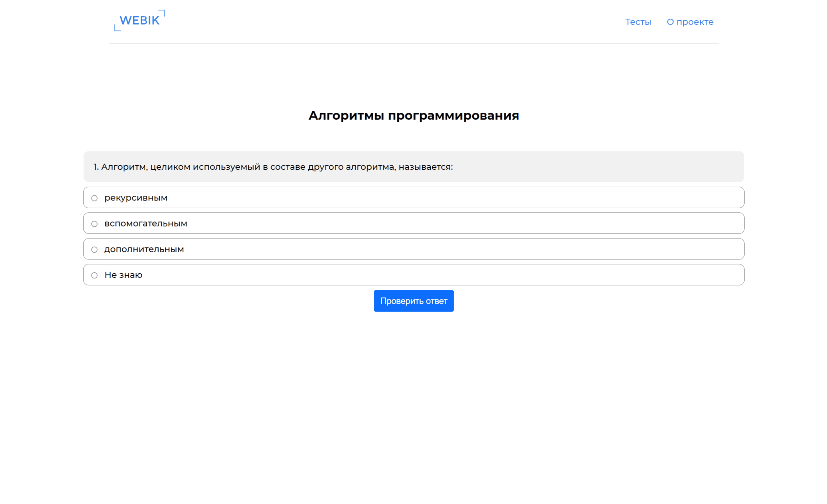Click the рекурсивным answer label text
Image resolution: width=827 pixels, height=504 pixels.
[x=136, y=198]
